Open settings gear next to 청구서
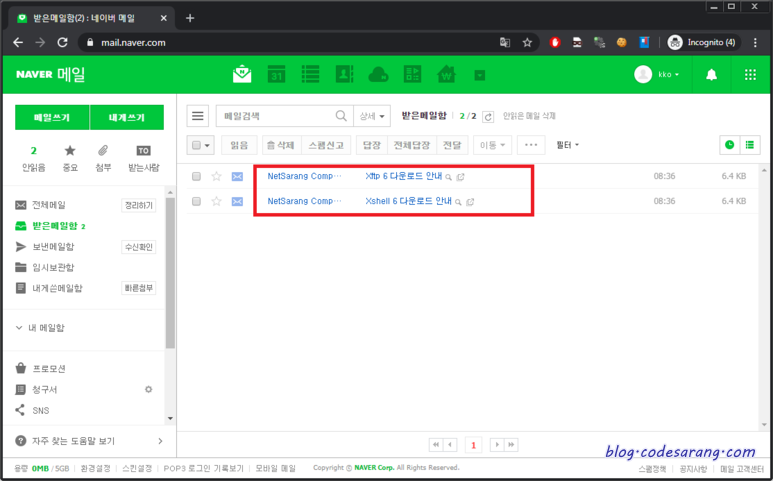 click(x=148, y=389)
